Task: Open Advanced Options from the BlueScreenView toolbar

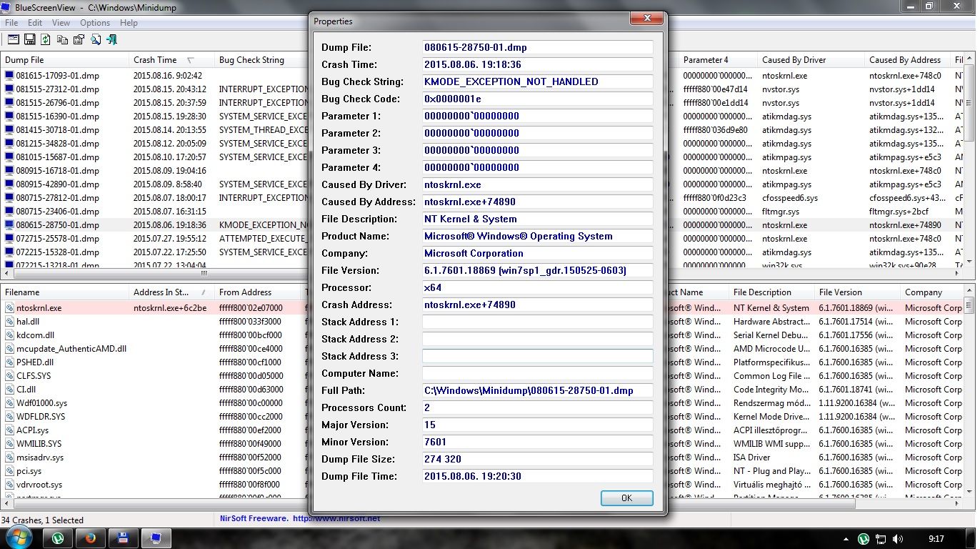Action: tap(14, 39)
